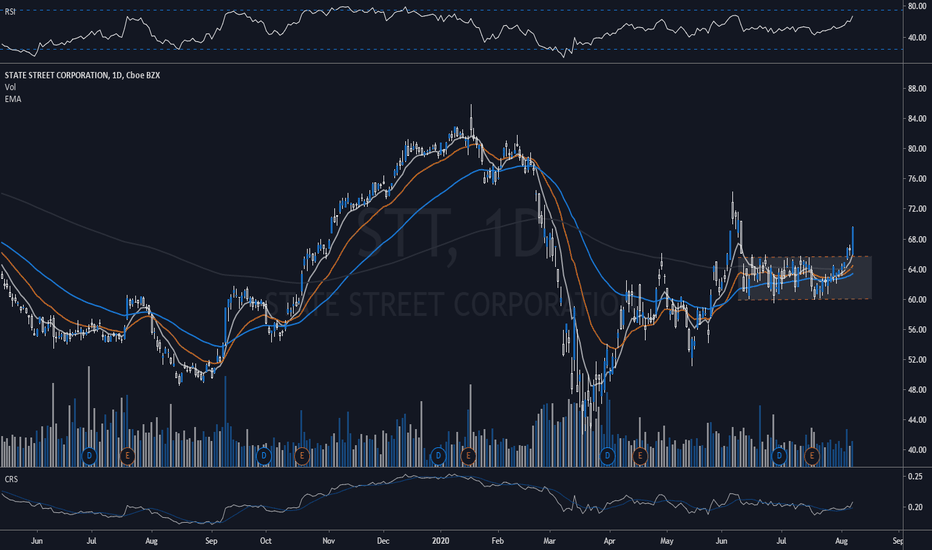Select the RSI indicator label
This screenshot has width=932, height=550.
(10, 12)
